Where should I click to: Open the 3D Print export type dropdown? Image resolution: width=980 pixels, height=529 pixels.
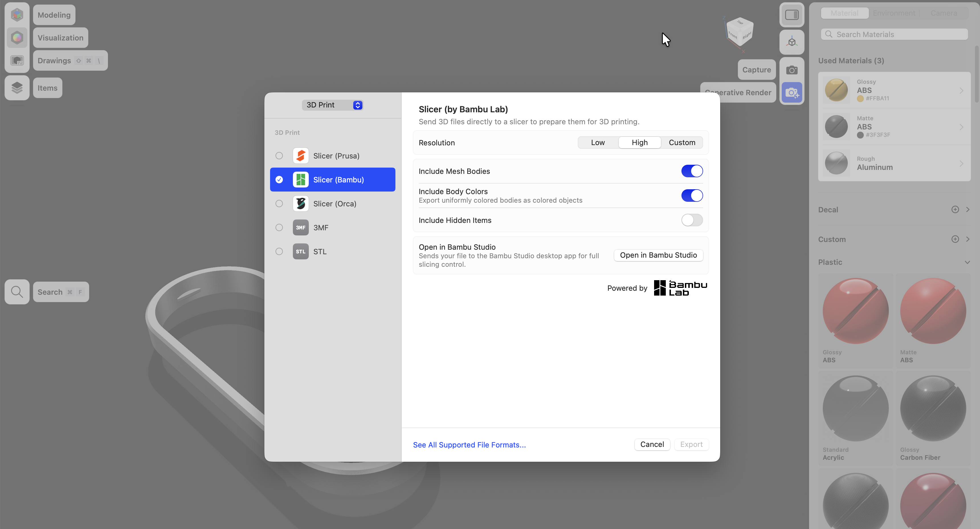coord(332,105)
